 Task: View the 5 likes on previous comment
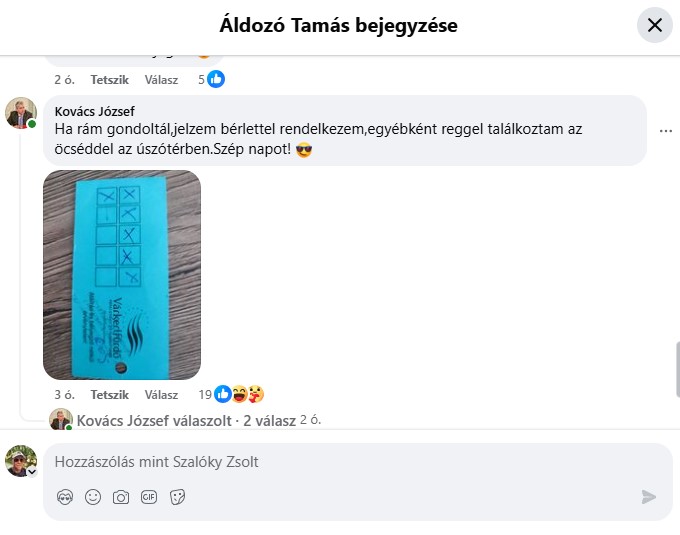tap(211, 79)
